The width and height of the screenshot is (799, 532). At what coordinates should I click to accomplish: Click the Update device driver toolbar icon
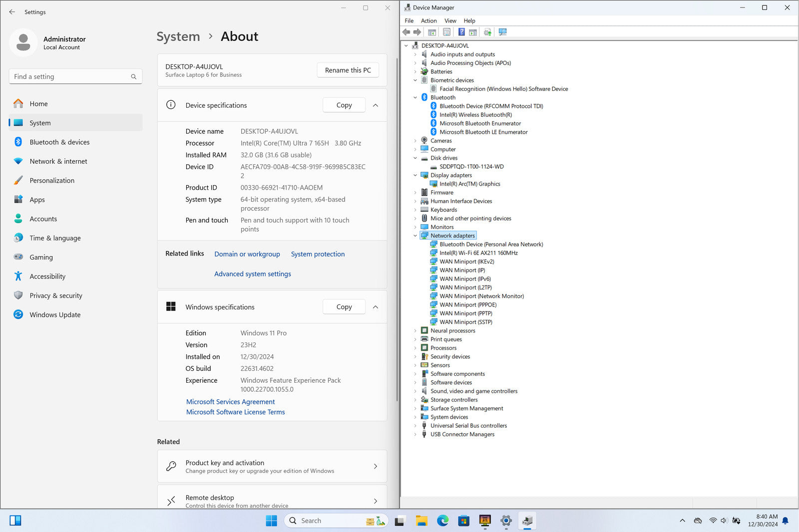(x=487, y=32)
